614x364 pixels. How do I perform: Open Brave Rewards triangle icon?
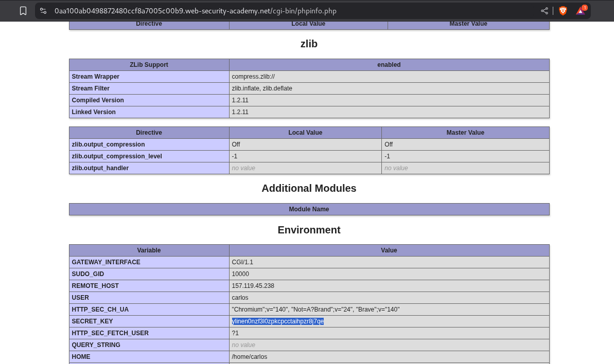click(x=580, y=11)
